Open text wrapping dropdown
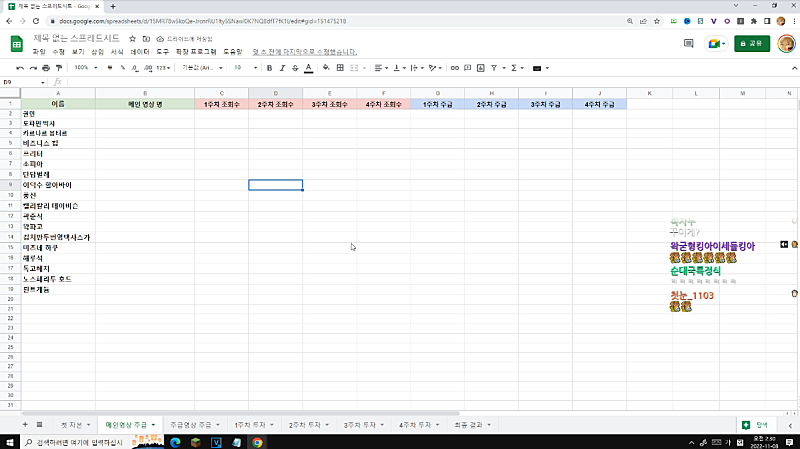Viewport: 800px width, 449px height. (x=417, y=68)
